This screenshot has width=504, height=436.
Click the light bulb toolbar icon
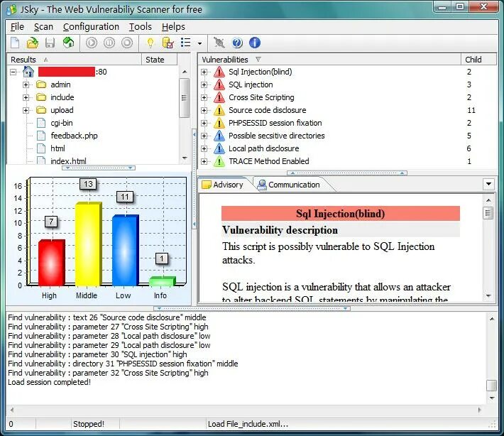tap(150, 43)
